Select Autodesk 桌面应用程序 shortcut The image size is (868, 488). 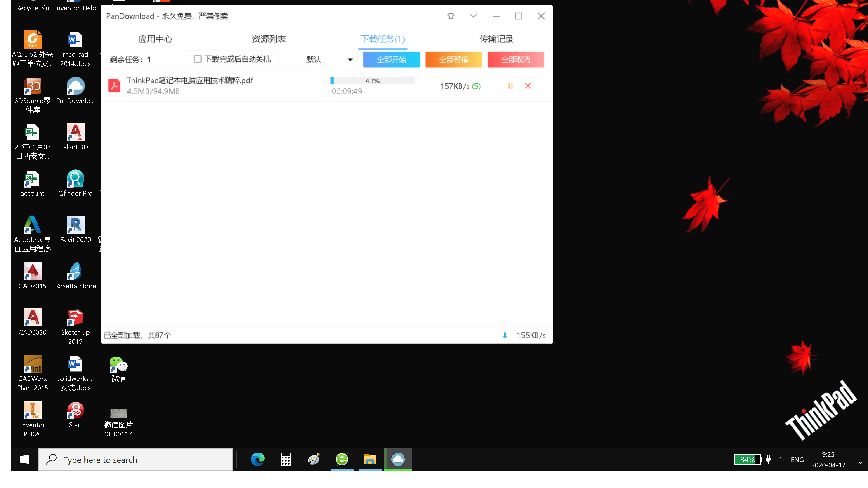click(33, 235)
